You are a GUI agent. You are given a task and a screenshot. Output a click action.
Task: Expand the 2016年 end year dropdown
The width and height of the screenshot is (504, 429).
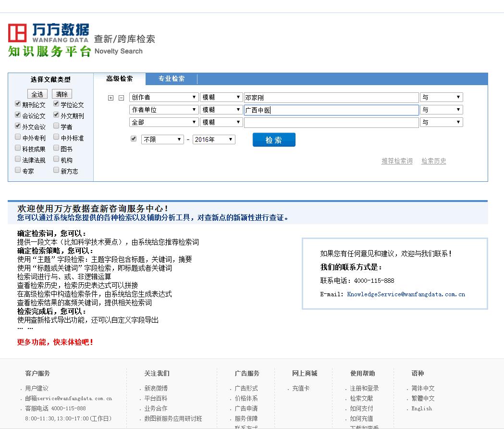tap(214, 139)
